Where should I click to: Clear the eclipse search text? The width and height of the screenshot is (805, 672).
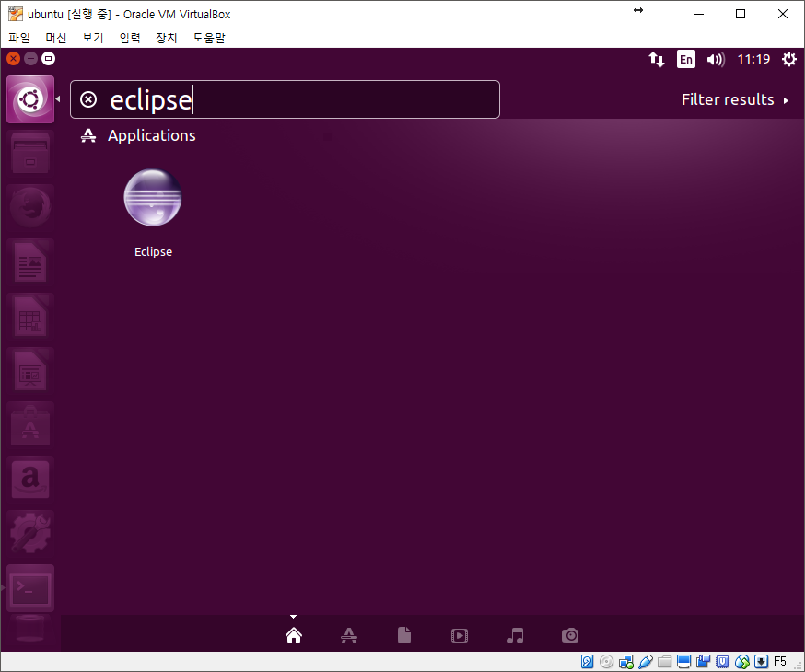click(x=88, y=99)
